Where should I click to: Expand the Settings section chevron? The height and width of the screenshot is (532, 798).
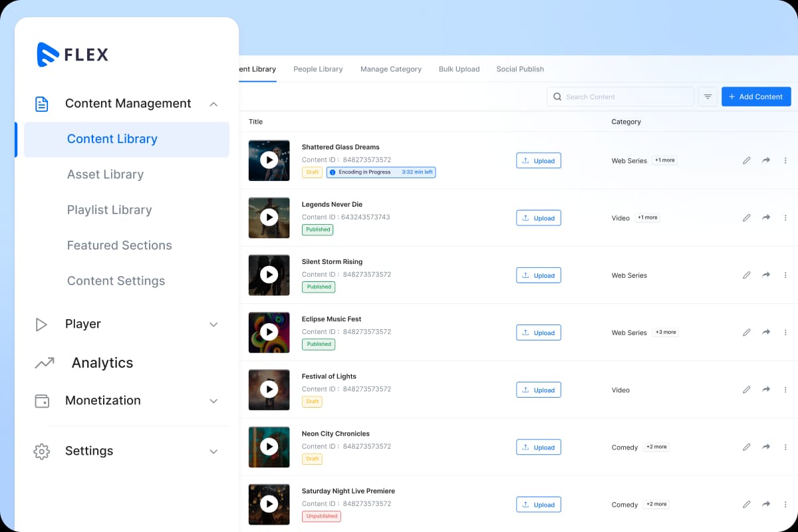[213, 452]
